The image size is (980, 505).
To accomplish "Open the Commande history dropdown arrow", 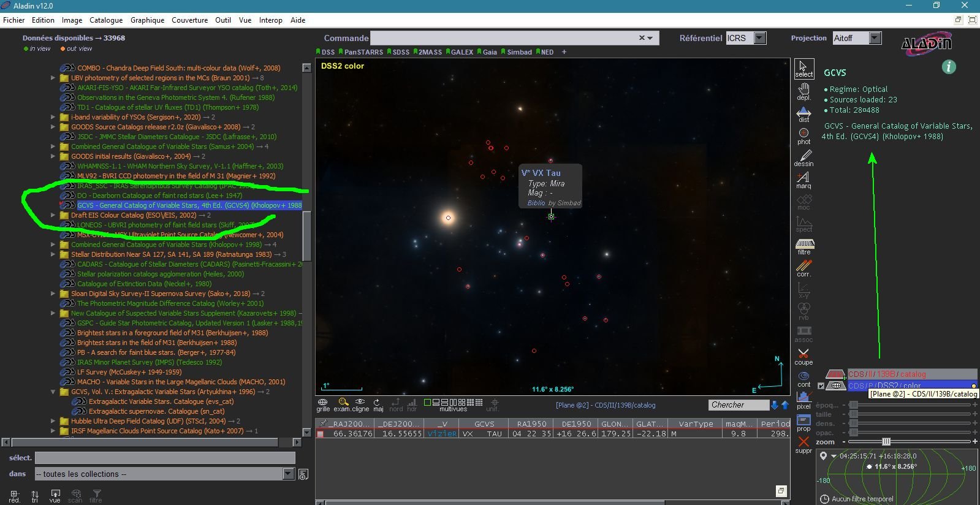I will pyautogui.click(x=650, y=38).
